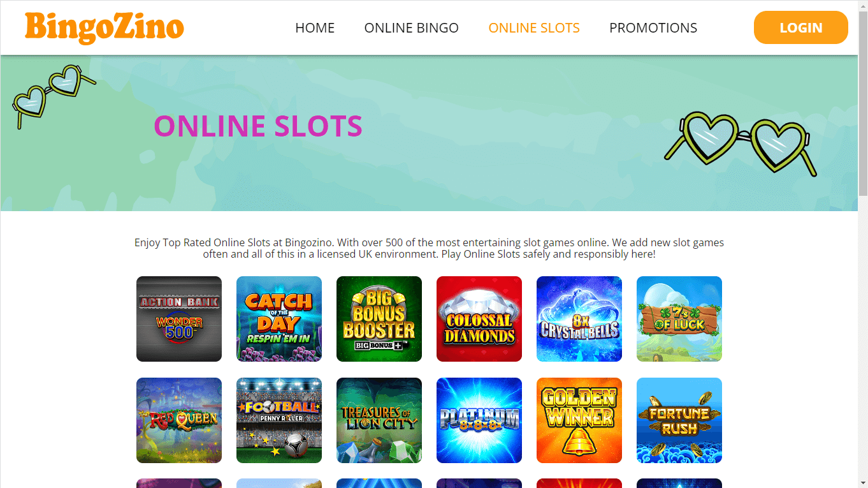Open the ONLINE BINGO menu item

(411, 28)
